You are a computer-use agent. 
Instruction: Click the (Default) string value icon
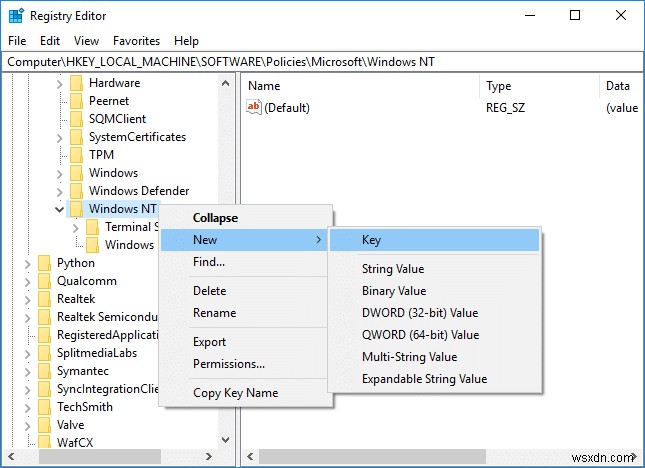click(x=254, y=108)
